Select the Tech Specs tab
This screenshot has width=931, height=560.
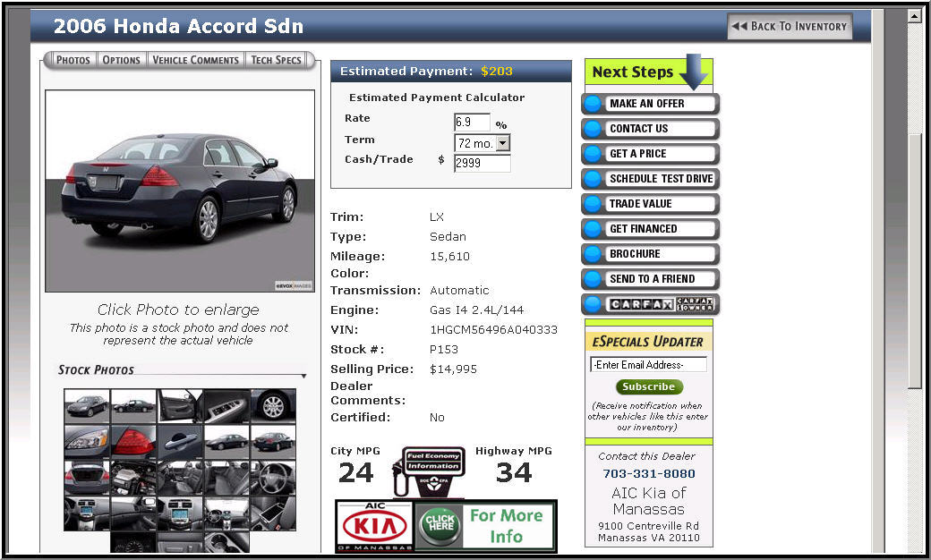[276, 60]
